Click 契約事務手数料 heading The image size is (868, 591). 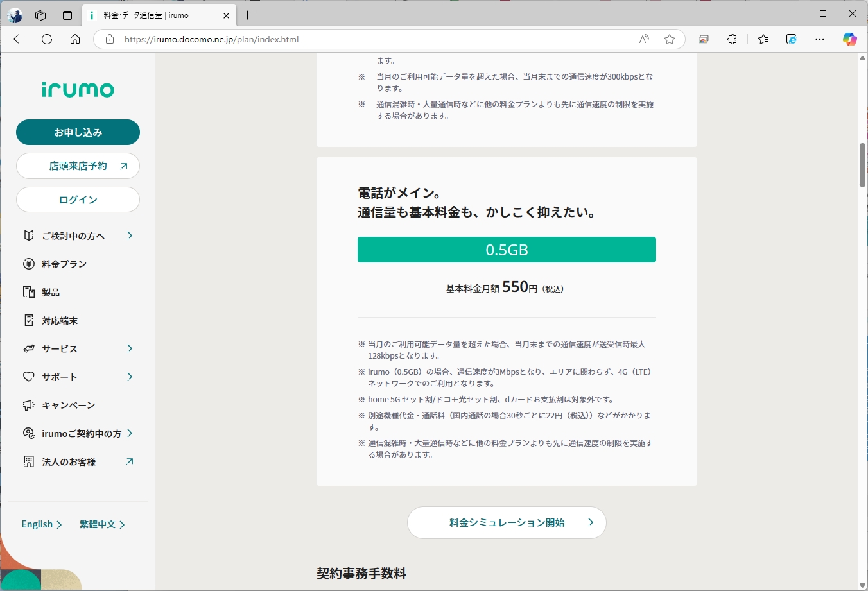[361, 574]
